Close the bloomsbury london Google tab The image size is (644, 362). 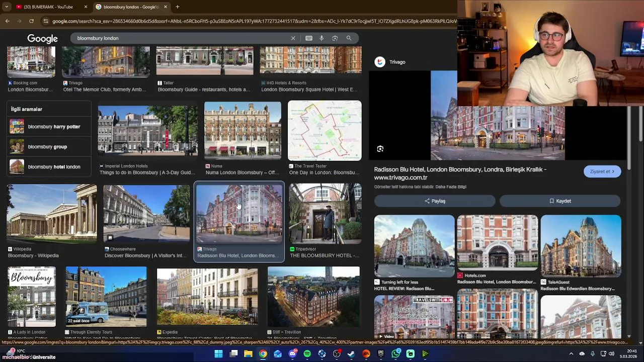(165, 7)
